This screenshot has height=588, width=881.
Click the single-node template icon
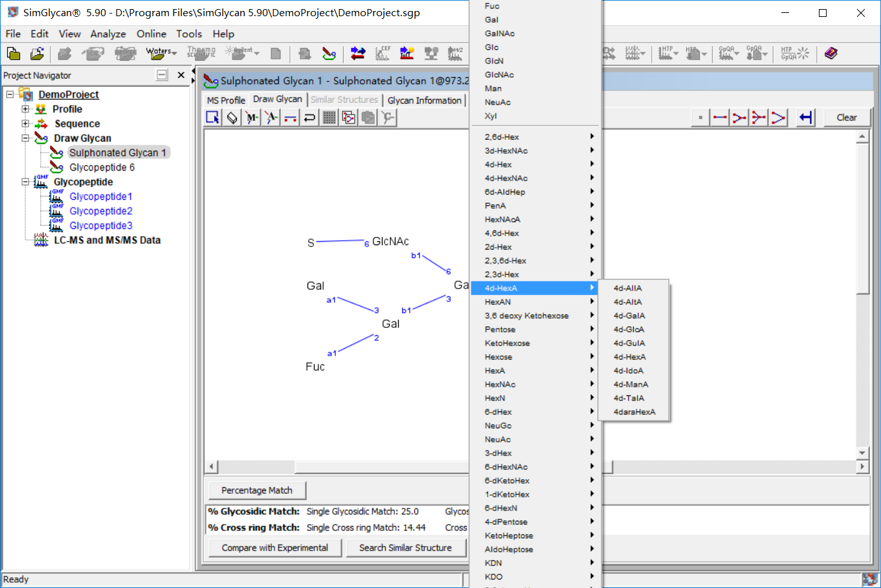click(x=700, y=118)
